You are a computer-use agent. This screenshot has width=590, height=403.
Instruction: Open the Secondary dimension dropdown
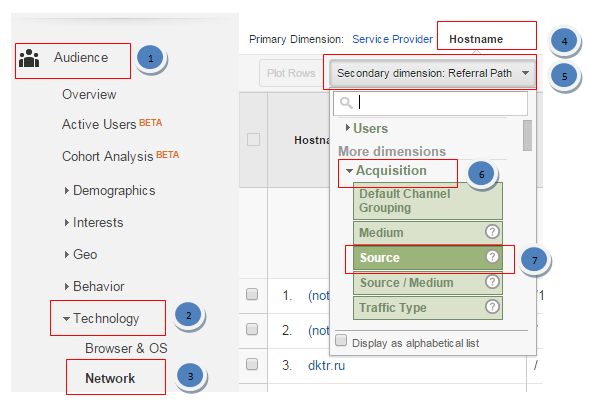pos(433,73)
